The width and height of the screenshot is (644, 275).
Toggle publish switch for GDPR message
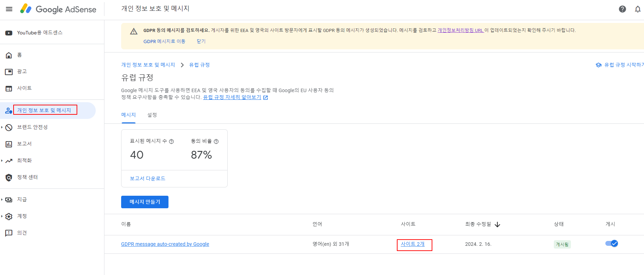click(612, 243)
